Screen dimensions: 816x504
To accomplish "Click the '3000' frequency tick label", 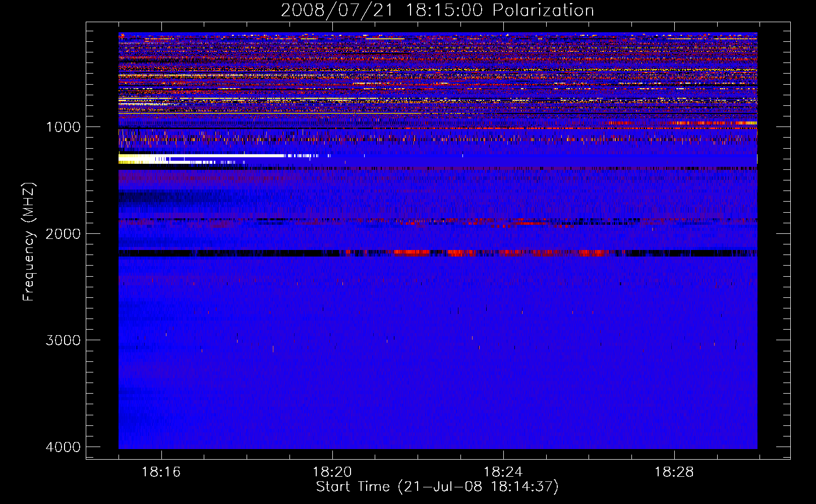I will click(63, 340).
